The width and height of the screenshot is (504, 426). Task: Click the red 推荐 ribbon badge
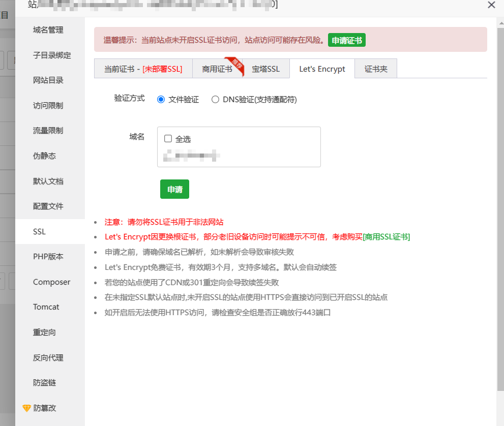[x=235, y=65]
